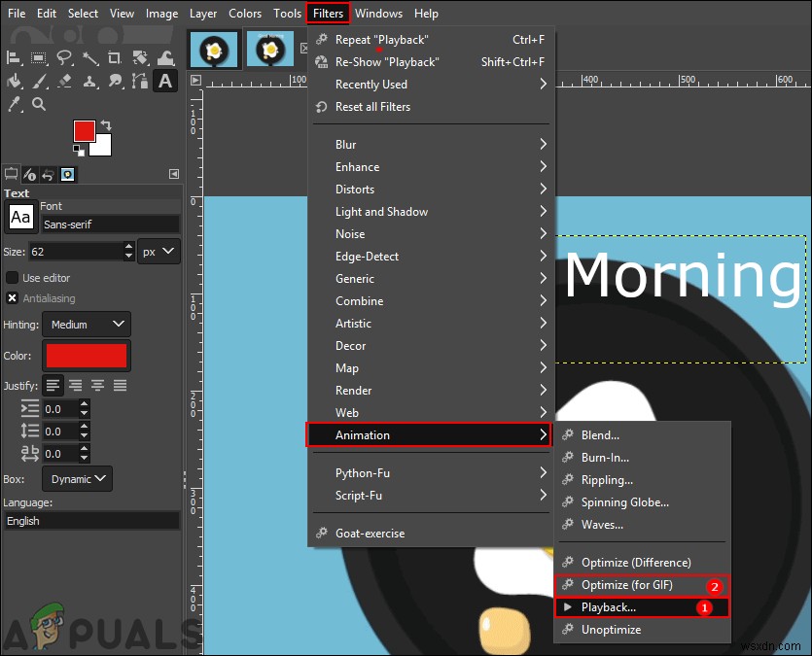Viewport: 812px width, 656px height.
Task: Open the Box dropdown set to Dynamic
Action: coord(77,478)
